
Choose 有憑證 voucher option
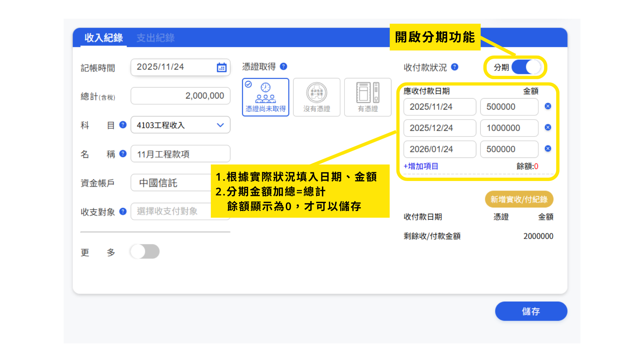[x=368, y=97]
